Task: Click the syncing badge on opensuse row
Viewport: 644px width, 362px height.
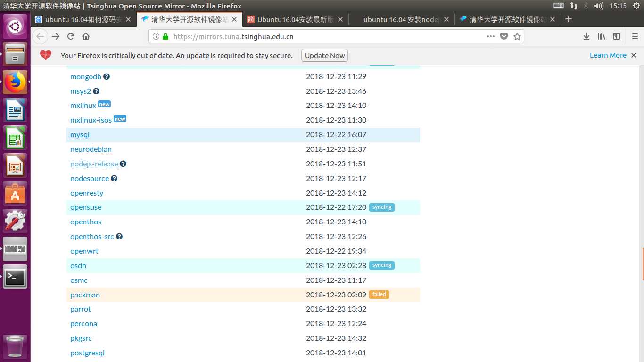Action: 382,207
